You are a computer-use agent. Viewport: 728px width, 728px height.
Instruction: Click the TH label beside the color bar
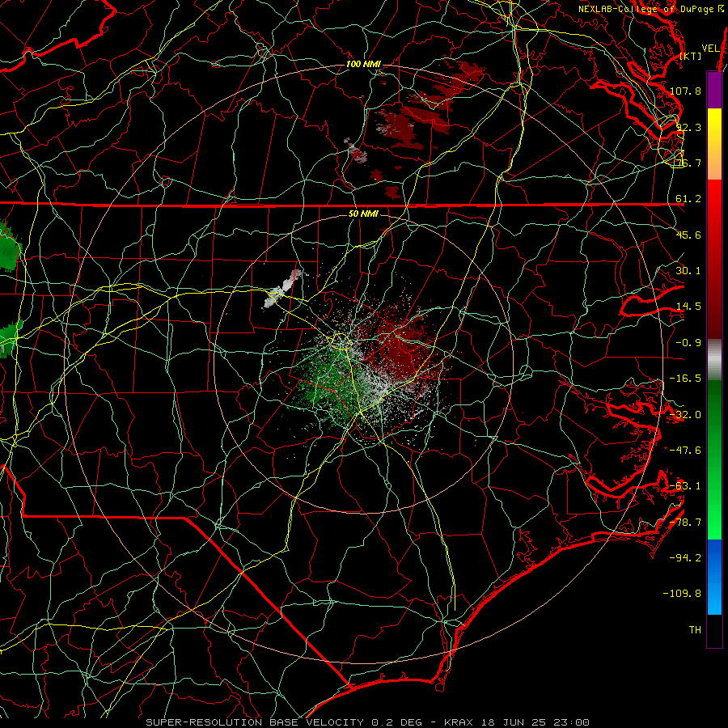coord(695,630)
